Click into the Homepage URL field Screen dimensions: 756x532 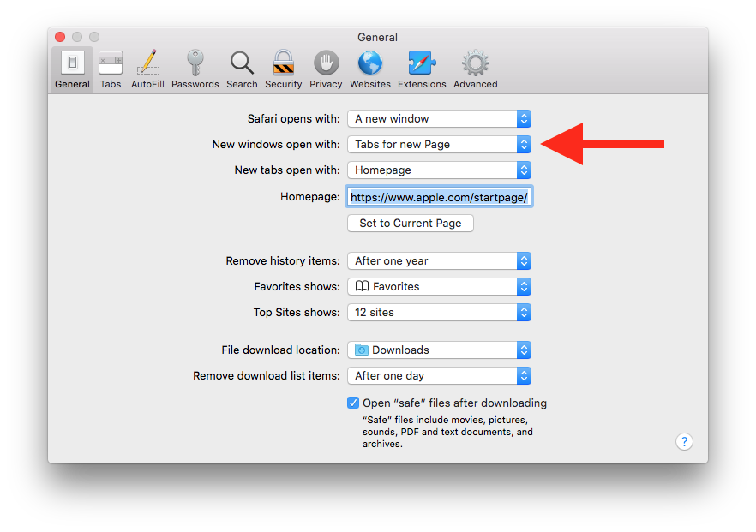[439, 197]
